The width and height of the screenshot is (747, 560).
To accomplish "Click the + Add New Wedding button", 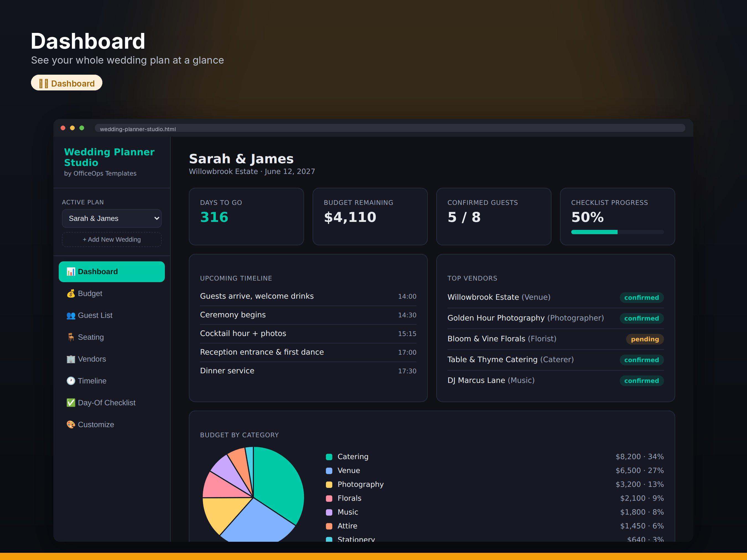I will point(112,239).
